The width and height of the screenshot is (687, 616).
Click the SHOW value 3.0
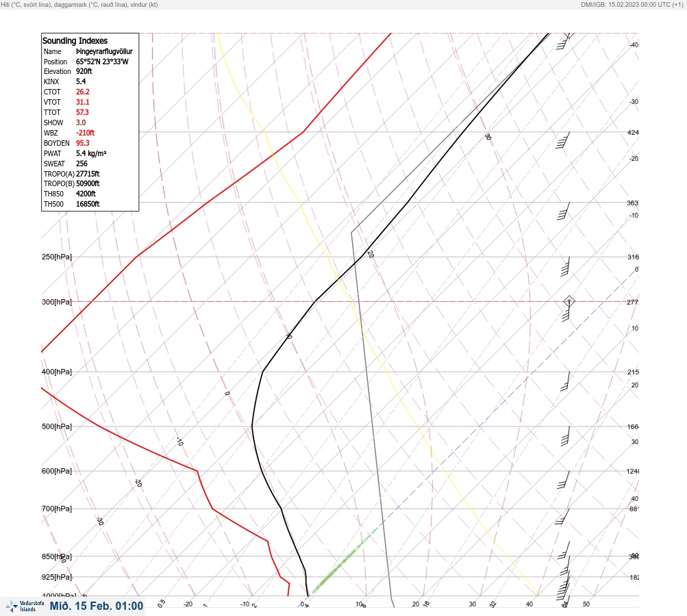[81, 123]
